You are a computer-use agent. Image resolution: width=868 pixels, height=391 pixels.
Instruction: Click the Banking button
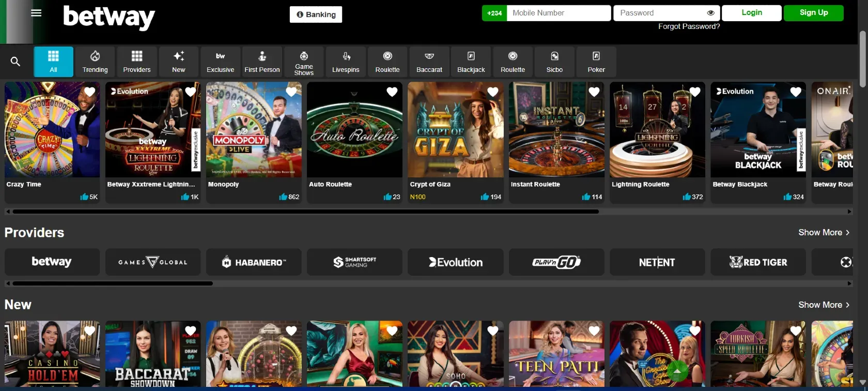pos(316,14)
